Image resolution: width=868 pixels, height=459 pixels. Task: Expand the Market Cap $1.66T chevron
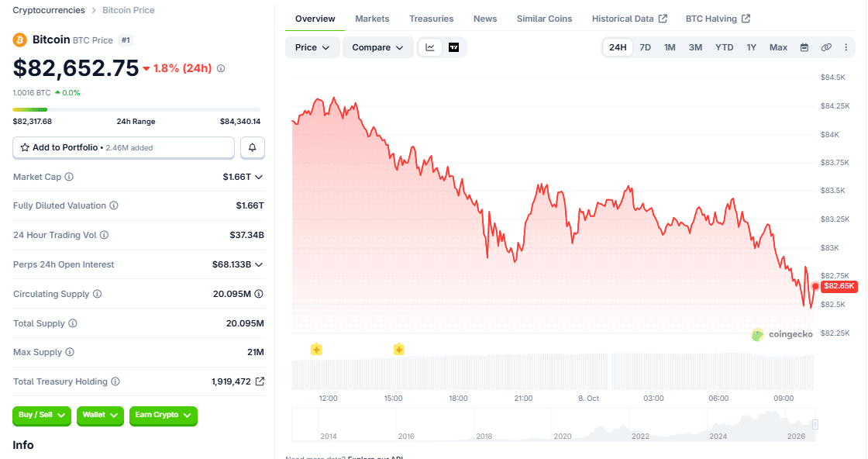click(x=259, y=178)
